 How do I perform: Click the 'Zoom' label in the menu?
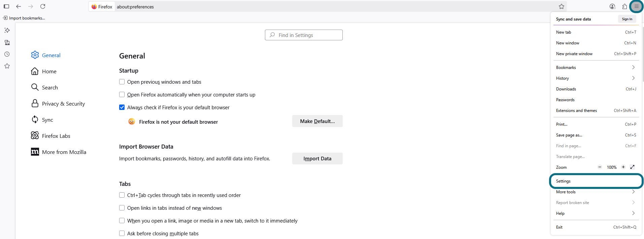point(561,167)
